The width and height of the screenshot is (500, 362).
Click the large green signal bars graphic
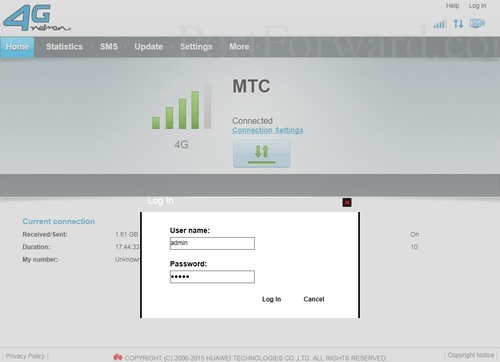(182, 106)
